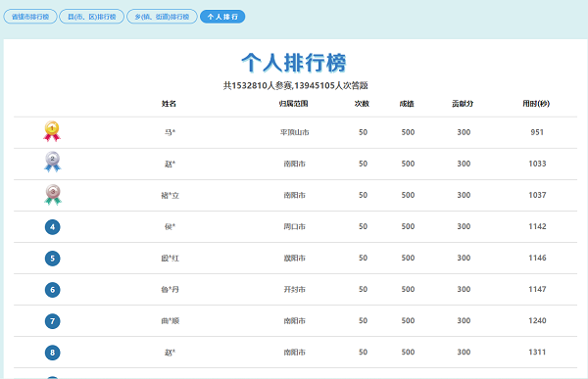Click the 濮阳市 region cell
This screenshot has height=379, width=588.
pos(295,259)
